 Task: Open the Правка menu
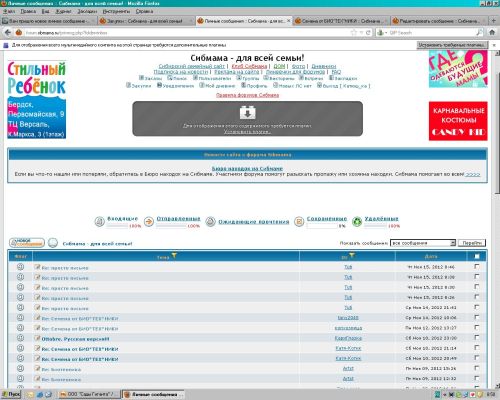pyautogui.click(x=28, y=11)
